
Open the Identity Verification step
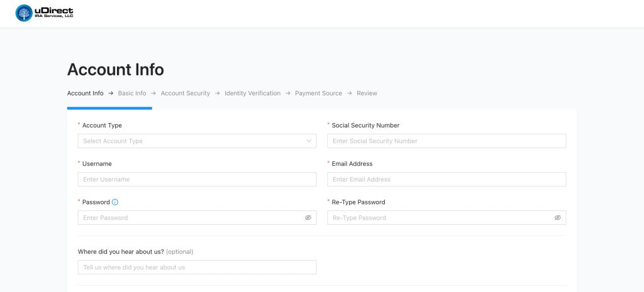[252, 94]
